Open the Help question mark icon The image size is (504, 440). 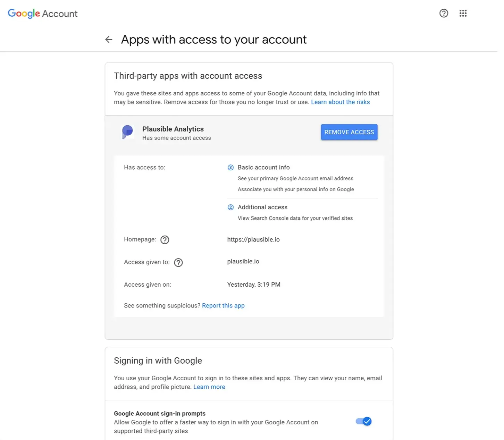pos(444,13)
